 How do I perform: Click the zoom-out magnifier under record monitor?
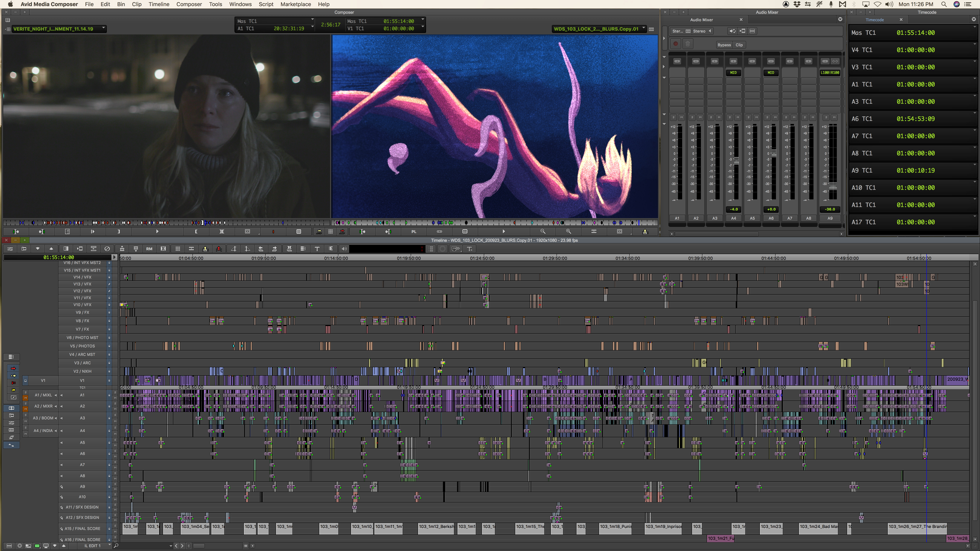(x=543, y=231)
